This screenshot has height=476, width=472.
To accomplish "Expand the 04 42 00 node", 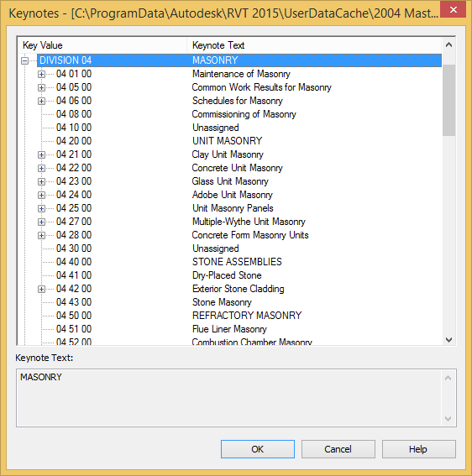I will (x=42, y=289).
